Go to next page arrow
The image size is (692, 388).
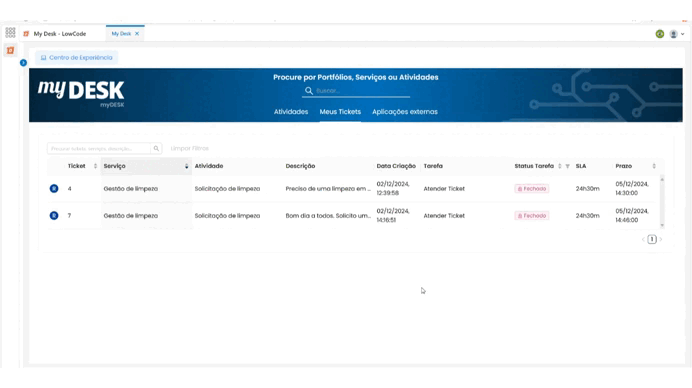[661, 239]
